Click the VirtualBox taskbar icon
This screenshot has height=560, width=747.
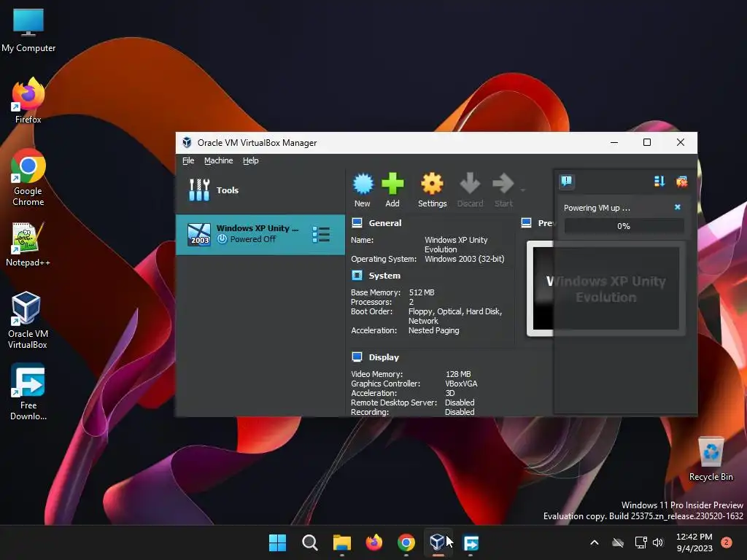438,542
